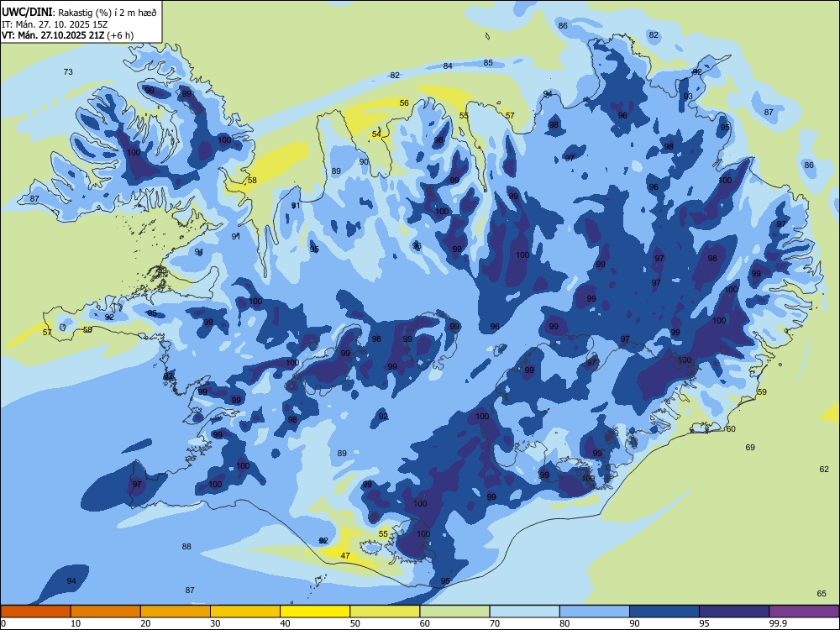Click the legend tick label '70'

pyautogui.click(x=495, y=623)
